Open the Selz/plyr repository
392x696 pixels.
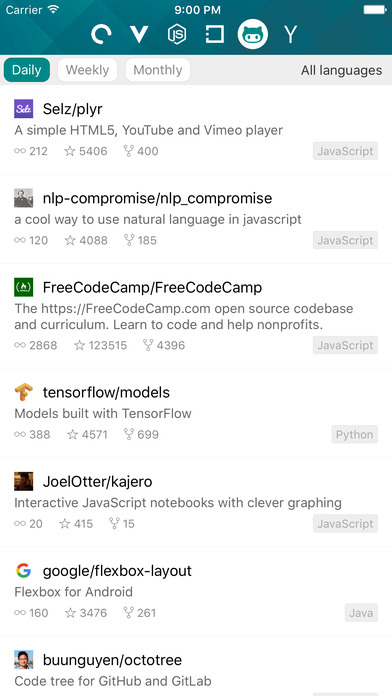pos(196,130)
